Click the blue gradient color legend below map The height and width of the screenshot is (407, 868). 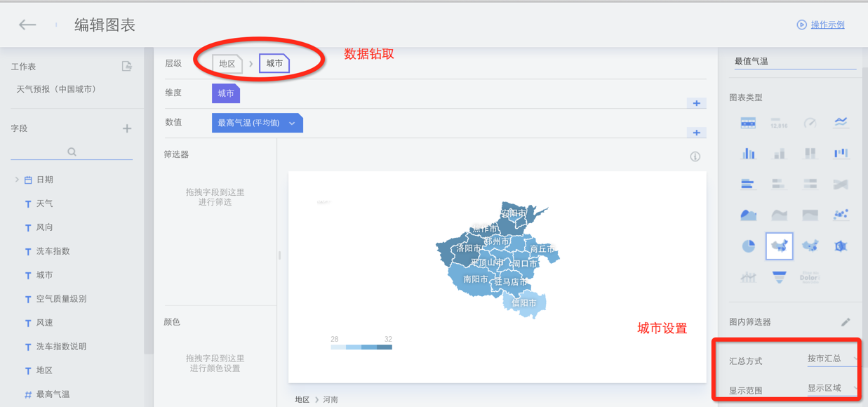361,346
